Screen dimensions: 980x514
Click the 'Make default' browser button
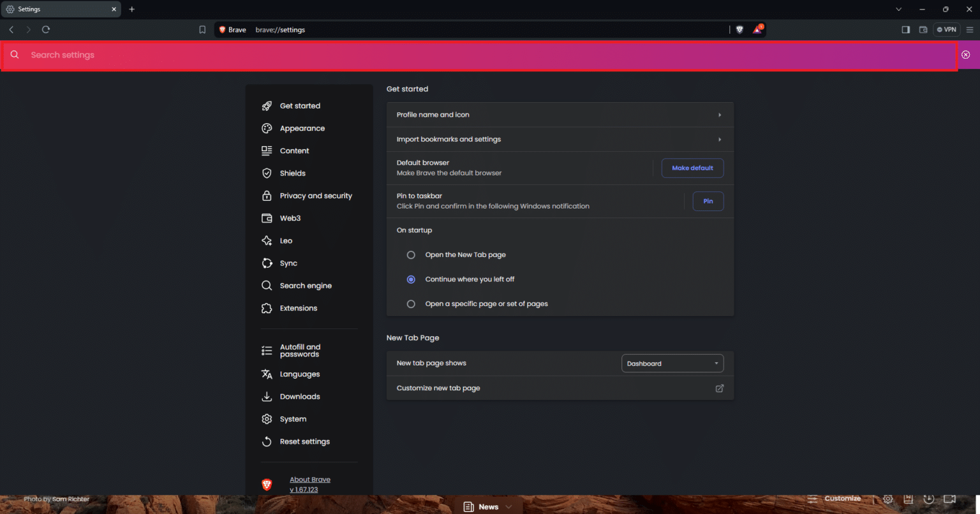(692, 168)
